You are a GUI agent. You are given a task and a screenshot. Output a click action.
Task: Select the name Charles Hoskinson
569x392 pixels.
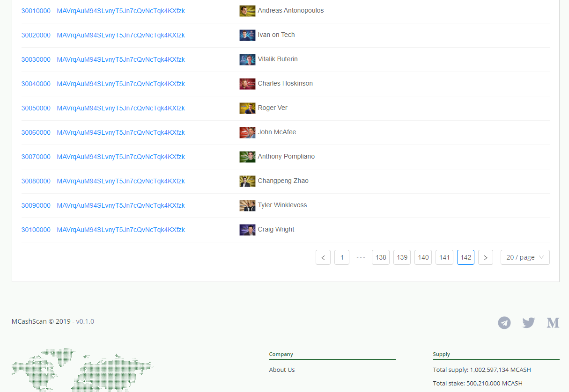click(x=285, y=83)
